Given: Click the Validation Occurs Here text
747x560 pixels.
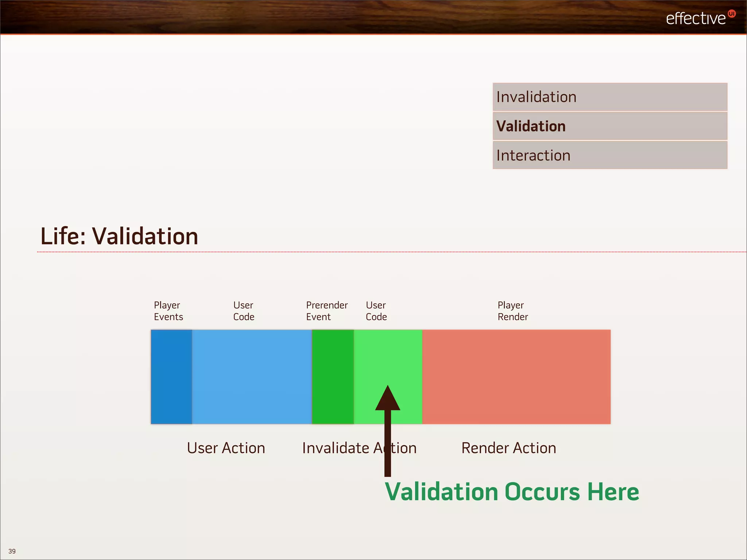Looking at the screenshot, I should point(512,492).
